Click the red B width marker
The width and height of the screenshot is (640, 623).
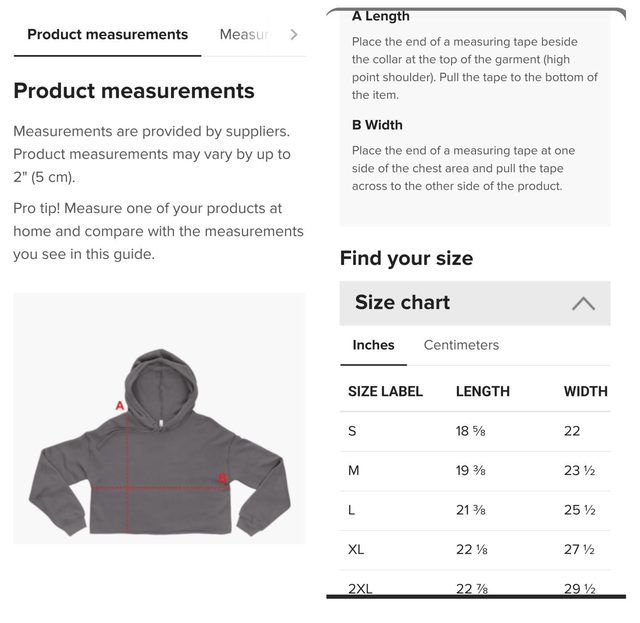coord(223,477)
